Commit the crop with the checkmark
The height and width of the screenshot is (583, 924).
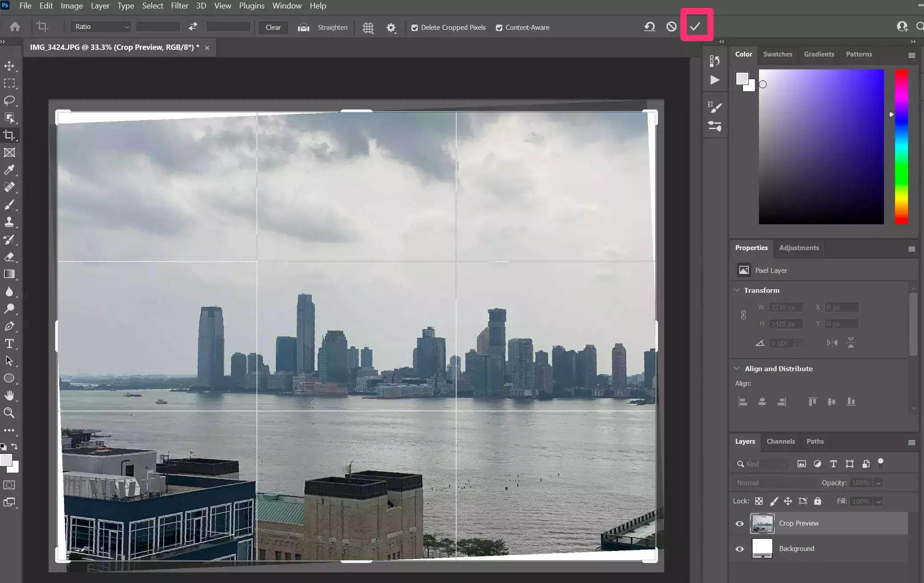[695, 27]
